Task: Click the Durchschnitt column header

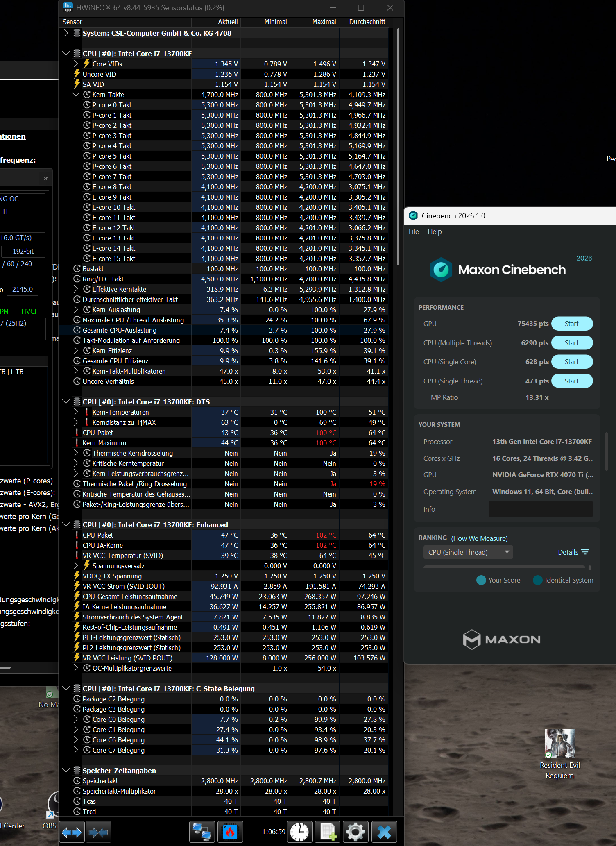Action: coord(364,22)
